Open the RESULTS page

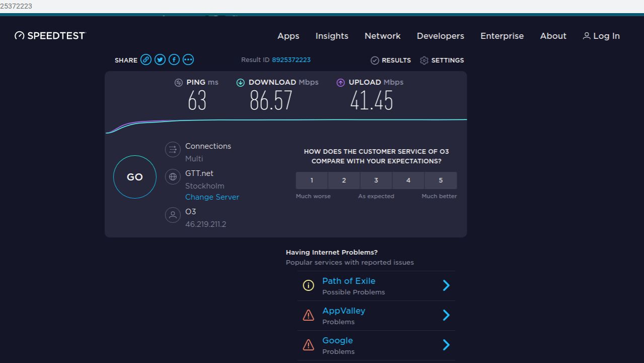(x=396, y=60)
